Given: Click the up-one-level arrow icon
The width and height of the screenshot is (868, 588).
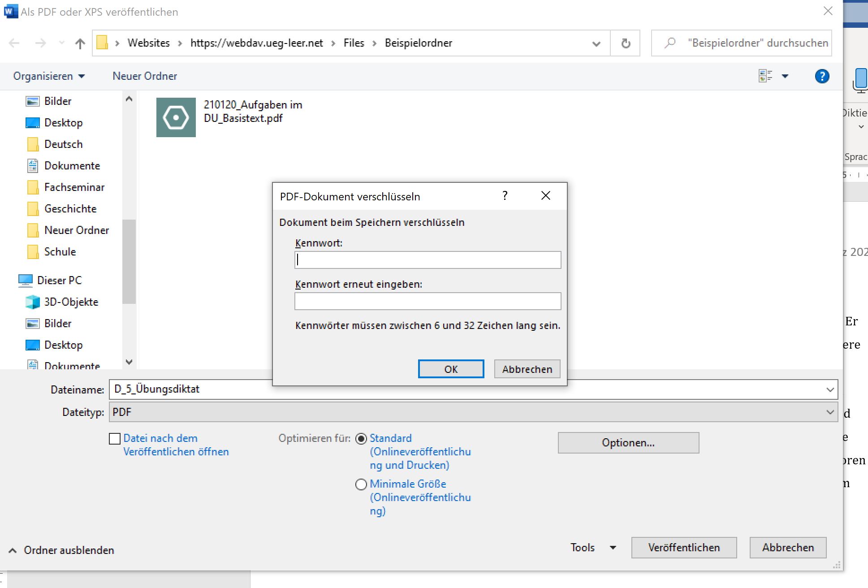Looking at the screenshot, I should 80,43.
